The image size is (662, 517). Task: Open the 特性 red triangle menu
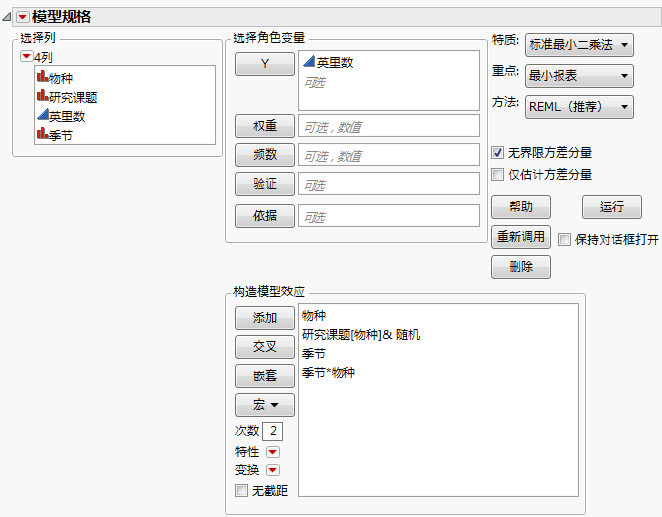coord(273,452)
